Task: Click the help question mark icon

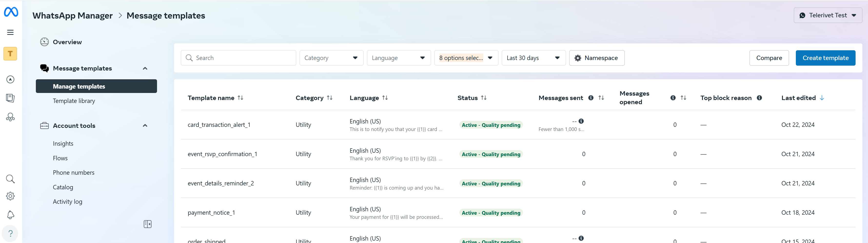Action: pyautogui.click(x=10, y=233)
